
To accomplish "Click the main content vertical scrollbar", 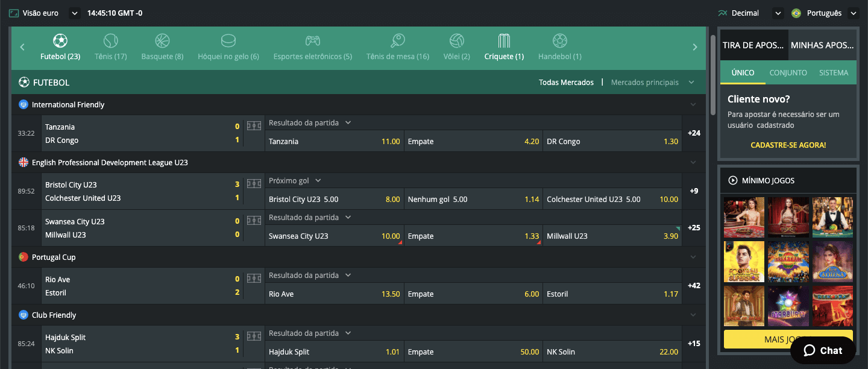I will click(713, 75).
